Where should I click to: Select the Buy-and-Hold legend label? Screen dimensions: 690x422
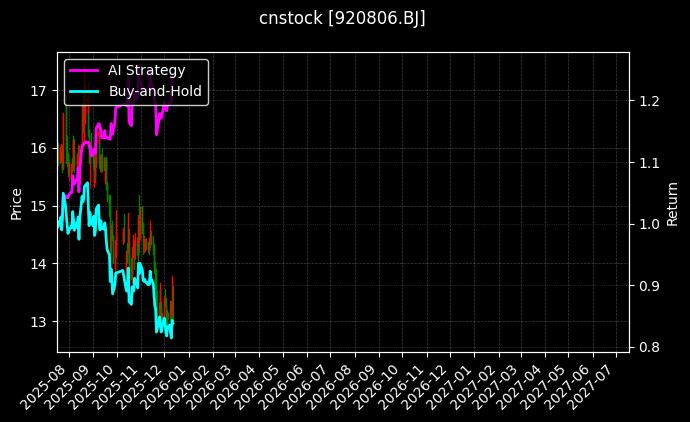[155, 91]
